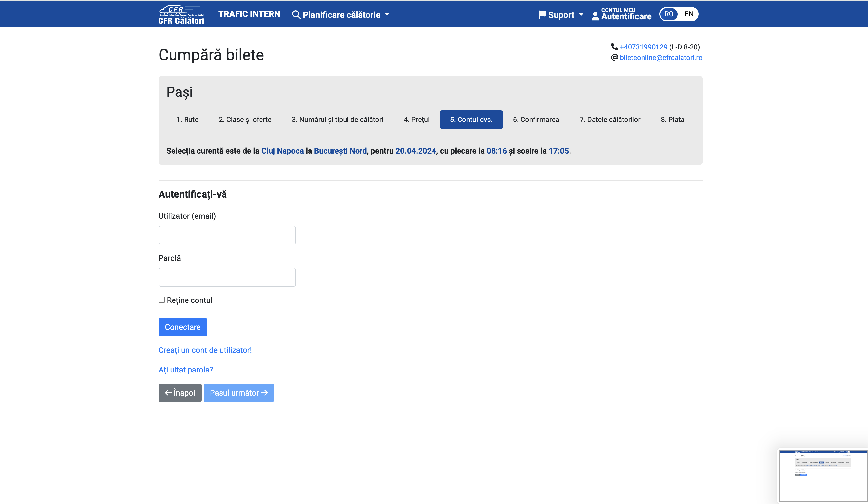868x504 pixels.
Task: Click the search magnifier icon in navbar
Action: coord(296,14)
